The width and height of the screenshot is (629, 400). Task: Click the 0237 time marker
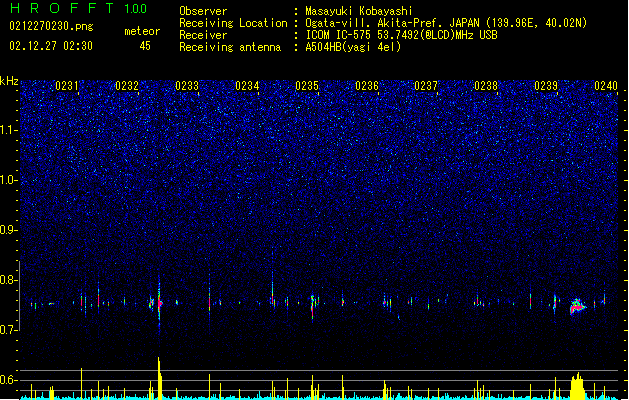[x=426, y=86]
